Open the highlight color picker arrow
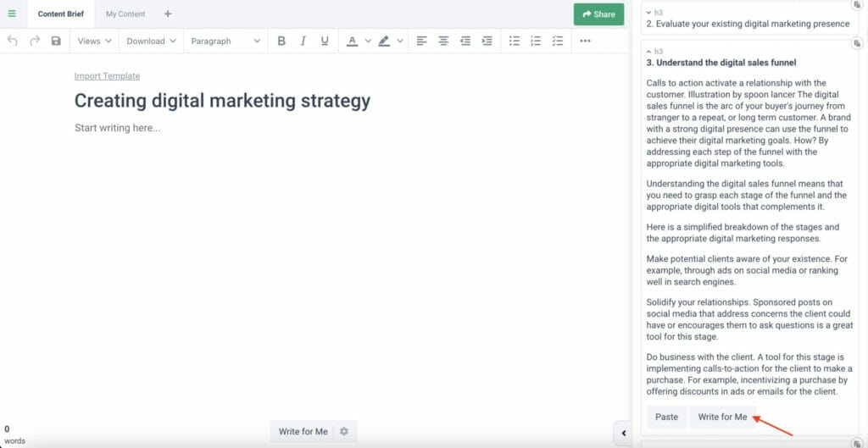Screen dimensions: 868x448 point(400,41)
